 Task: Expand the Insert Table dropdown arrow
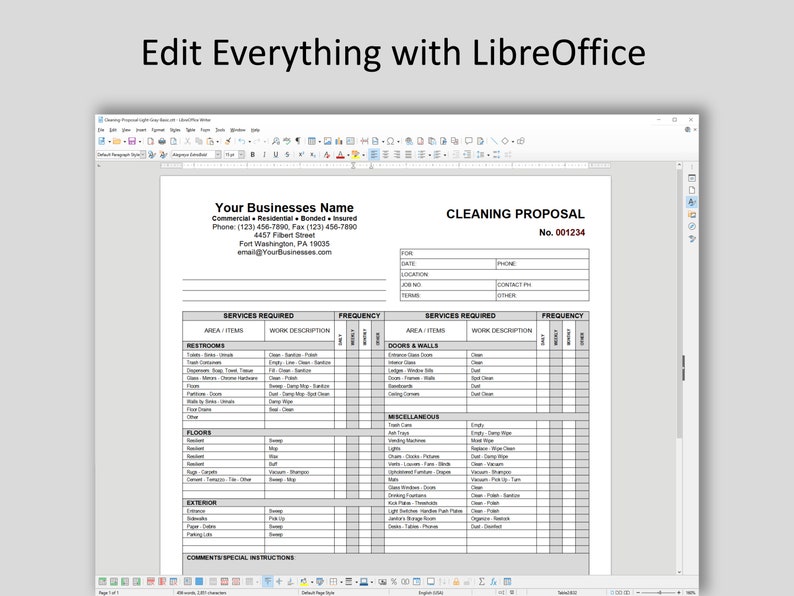tap(320, 142)
